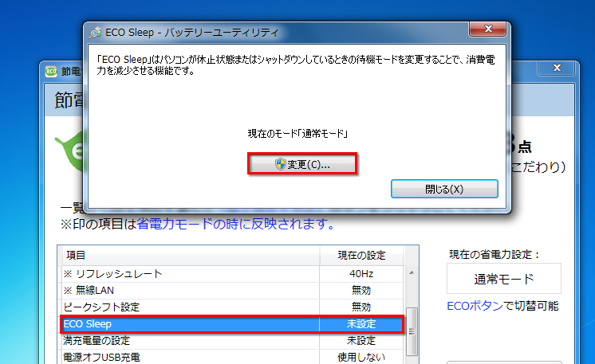The width and height of the screenshot is (595, 364).
Task: Select the ECO Sleep row in list
Action: coord(232,324)
